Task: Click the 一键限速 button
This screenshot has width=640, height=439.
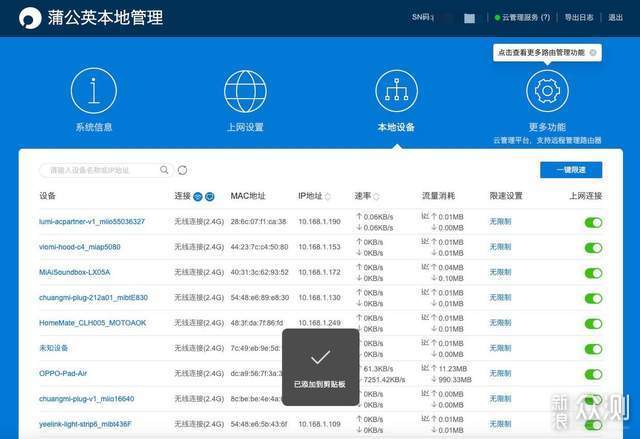Action: (571, 170)
